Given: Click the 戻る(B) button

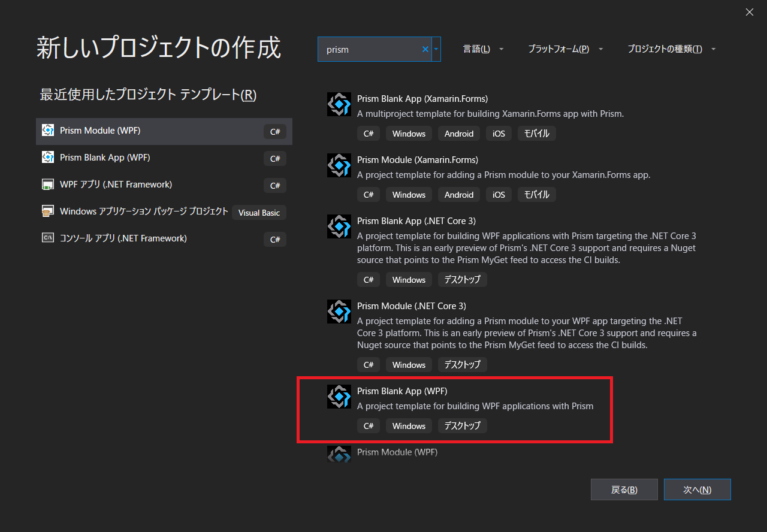Looking at the screenshot, I should (624, 489).
